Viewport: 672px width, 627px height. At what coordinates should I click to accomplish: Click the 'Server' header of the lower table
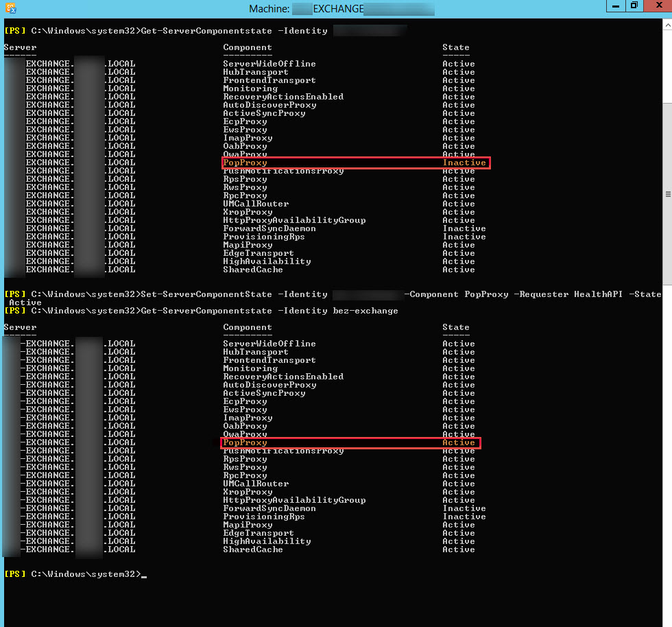pos(20,327)
